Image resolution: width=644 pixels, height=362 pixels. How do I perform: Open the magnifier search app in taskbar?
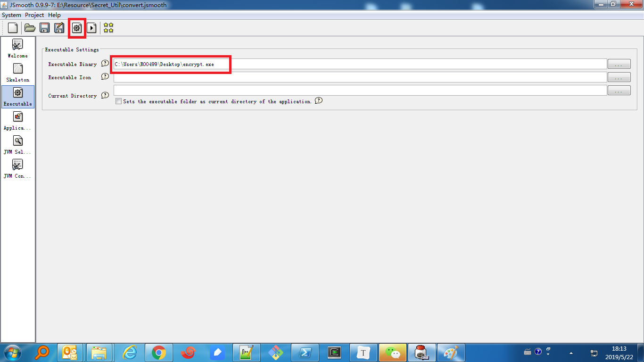(x=42, y=352)
